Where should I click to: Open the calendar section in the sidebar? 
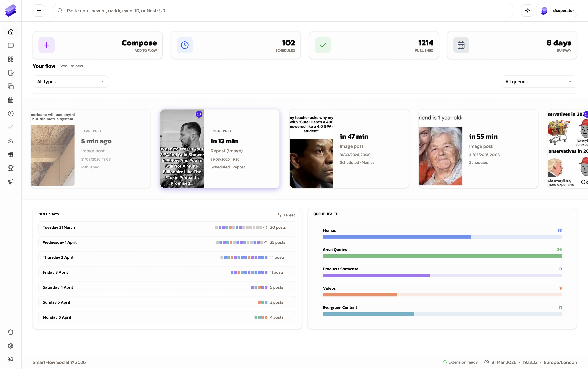pos(11,100)
